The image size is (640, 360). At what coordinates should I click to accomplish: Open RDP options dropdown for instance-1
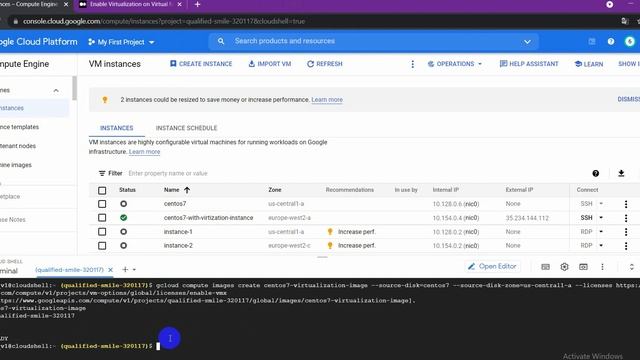601,231
